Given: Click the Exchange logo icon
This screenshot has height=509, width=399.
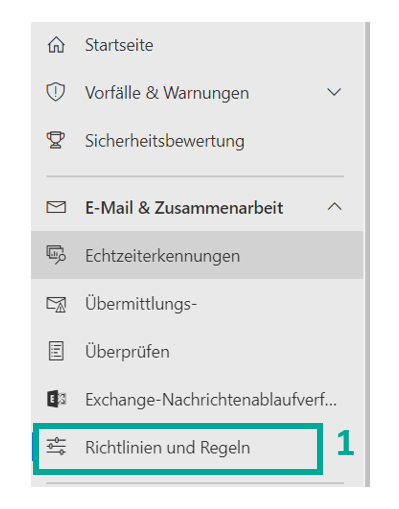Looking at the screenshot, I should [x=56, y=399].
